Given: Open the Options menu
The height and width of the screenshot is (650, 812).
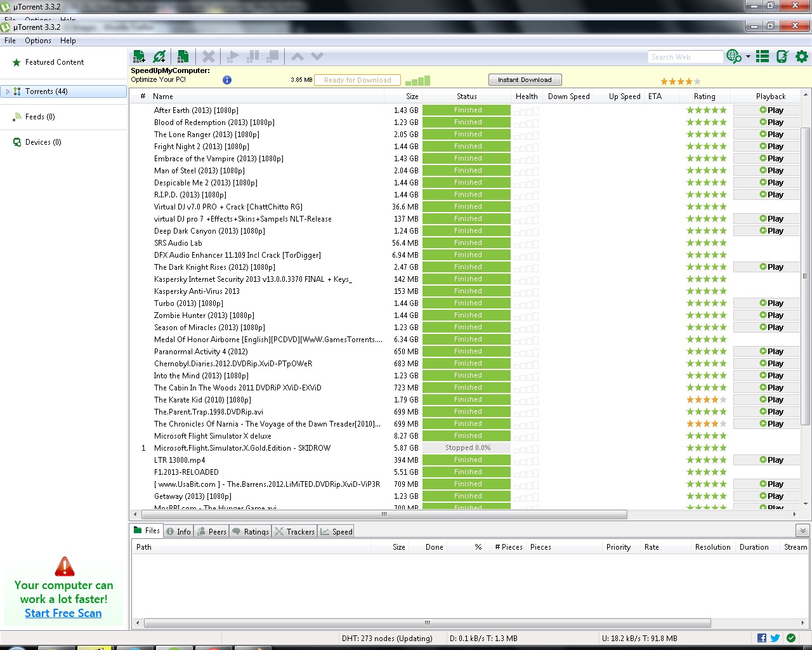Looking at the screenshot, I should 38,41.
